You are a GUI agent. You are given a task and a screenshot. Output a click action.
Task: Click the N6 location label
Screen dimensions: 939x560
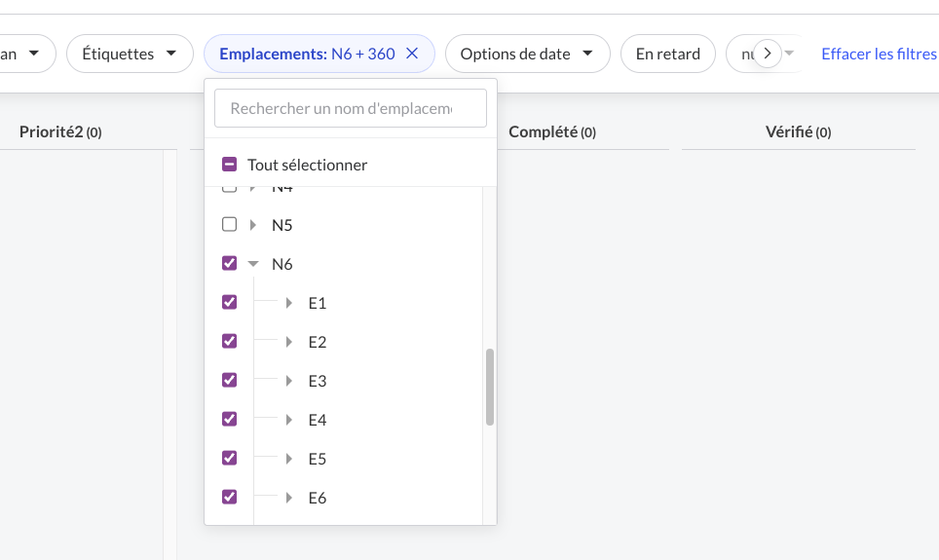pos(282,264)
